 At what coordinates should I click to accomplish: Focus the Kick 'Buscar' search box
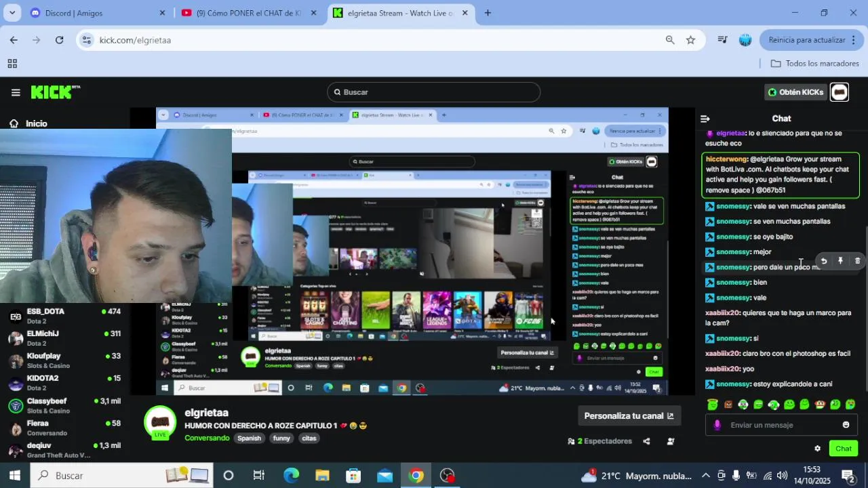[433, 92]
